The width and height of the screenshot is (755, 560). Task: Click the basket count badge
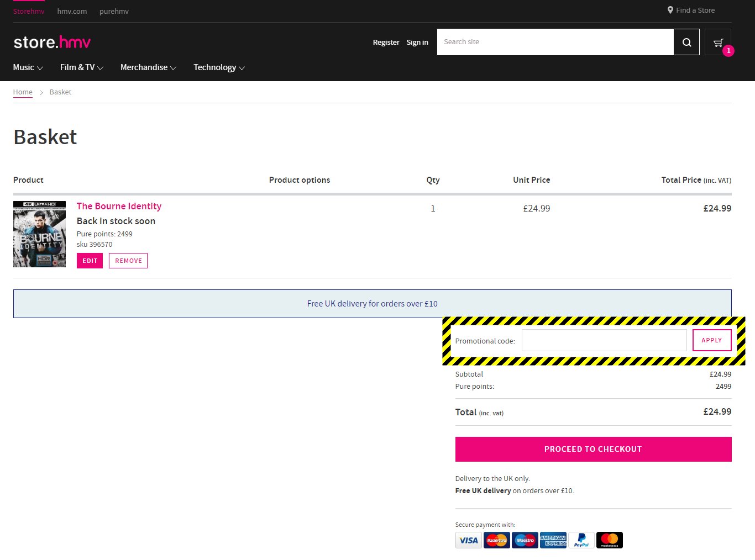click(728, 51)
